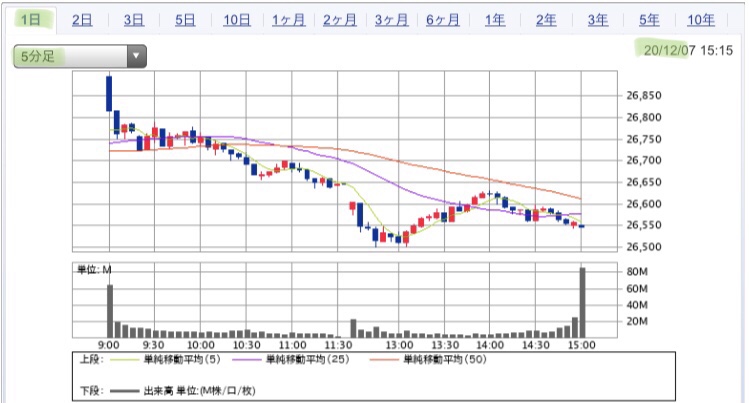Viewport: 749px width, 403px height.
Task: Click the purple line swatch for moving average 25
Action: pos(246,360)
